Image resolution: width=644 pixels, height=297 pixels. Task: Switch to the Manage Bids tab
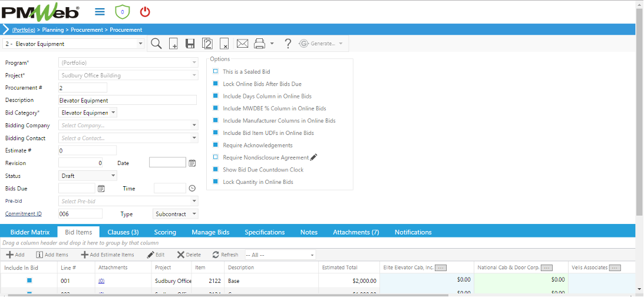pyautogui.click(x=210, y=232)
